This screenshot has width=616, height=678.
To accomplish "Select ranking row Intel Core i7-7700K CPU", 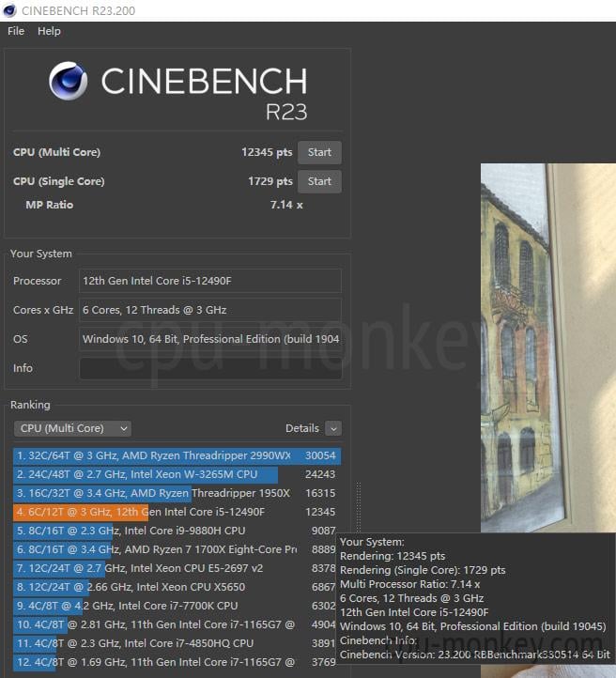I will 177,606.
